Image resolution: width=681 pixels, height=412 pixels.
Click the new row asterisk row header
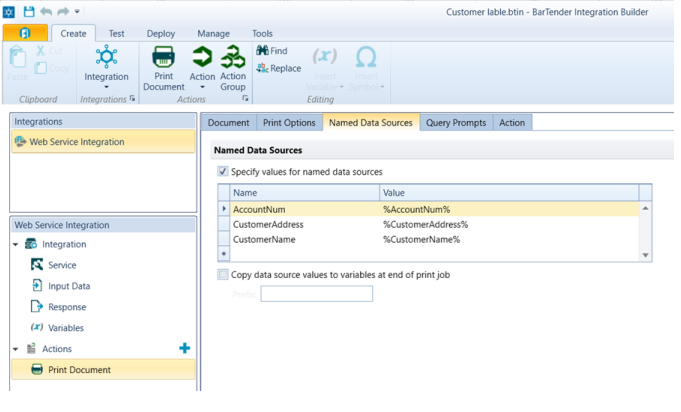(224, 254)
